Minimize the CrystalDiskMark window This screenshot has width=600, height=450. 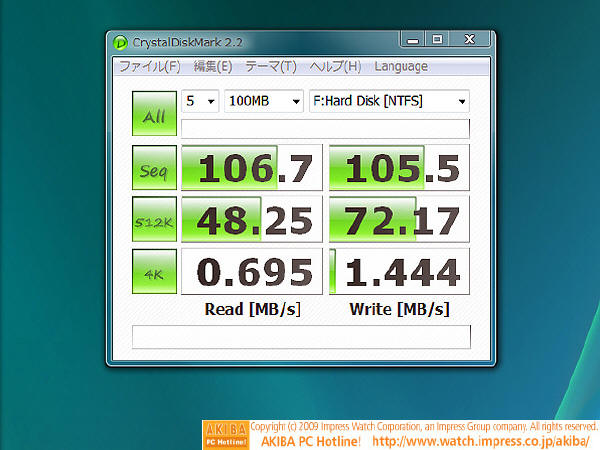point(412,39)
